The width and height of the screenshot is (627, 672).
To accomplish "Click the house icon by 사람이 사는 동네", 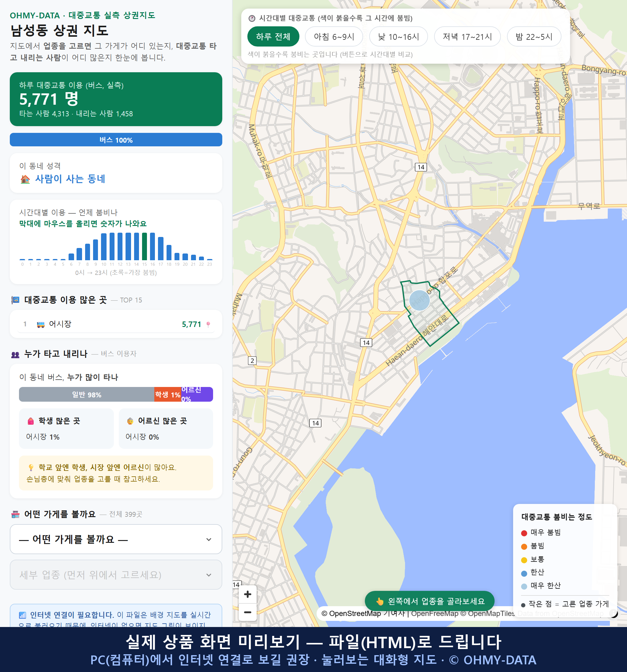I will (25, 179).
